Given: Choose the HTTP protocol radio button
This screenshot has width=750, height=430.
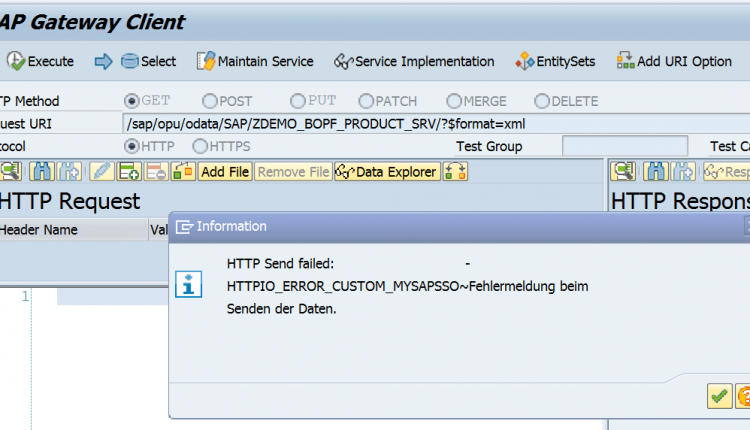Looking at the screenshot, I should [x=132, y=146].
